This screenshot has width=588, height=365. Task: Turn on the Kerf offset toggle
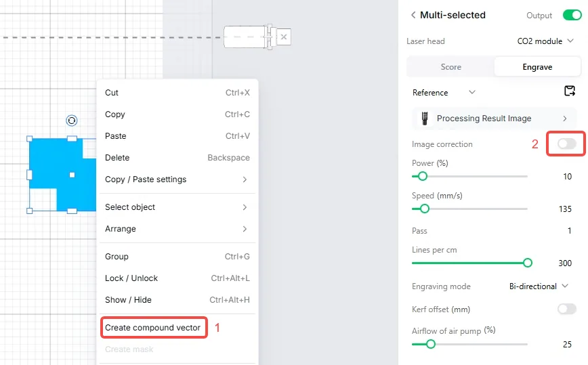566,309
